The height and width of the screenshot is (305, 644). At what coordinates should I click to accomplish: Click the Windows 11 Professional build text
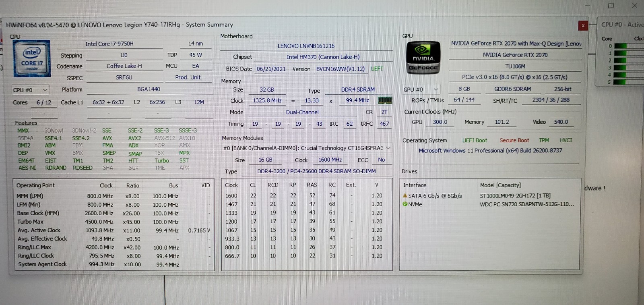click(x=490, y=151)
